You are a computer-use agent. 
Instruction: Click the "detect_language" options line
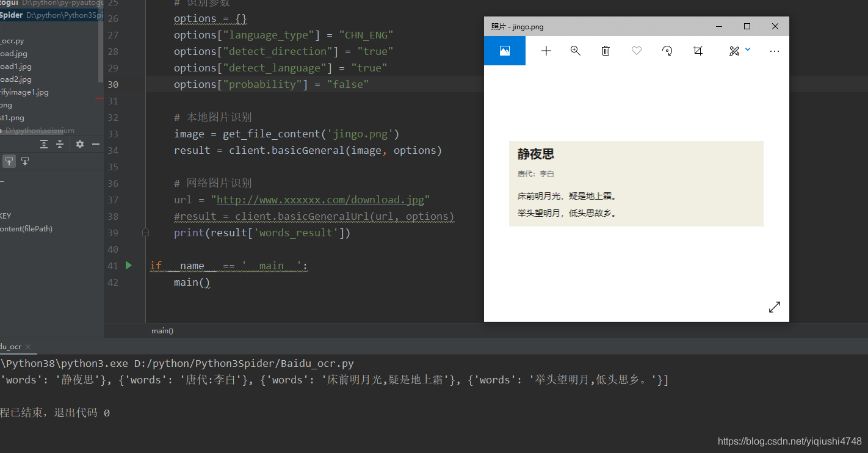pyautogui.click(x=281, y=68)
